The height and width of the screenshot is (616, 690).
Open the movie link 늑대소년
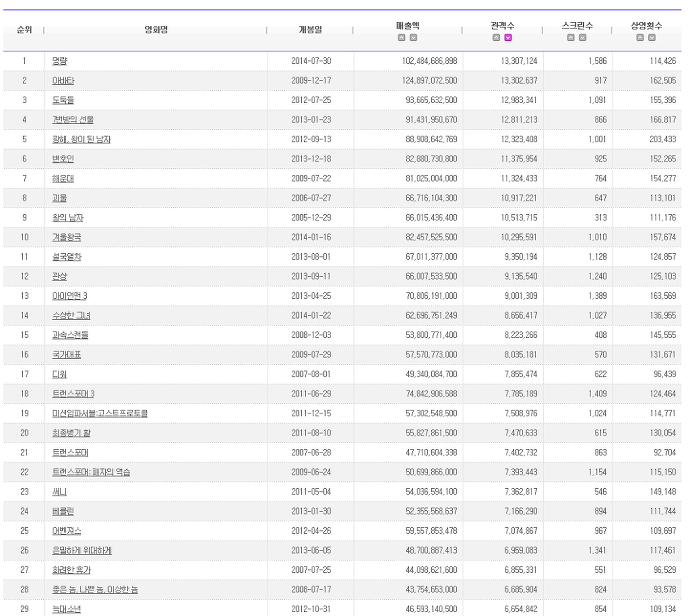pyautogui.click(x=67, y=609)
